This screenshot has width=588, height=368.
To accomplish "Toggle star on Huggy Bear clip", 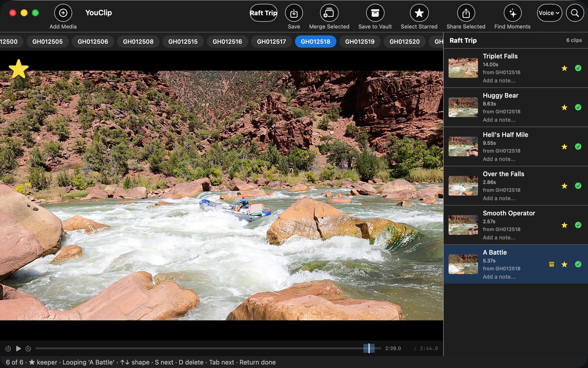I will pos(564,107).
